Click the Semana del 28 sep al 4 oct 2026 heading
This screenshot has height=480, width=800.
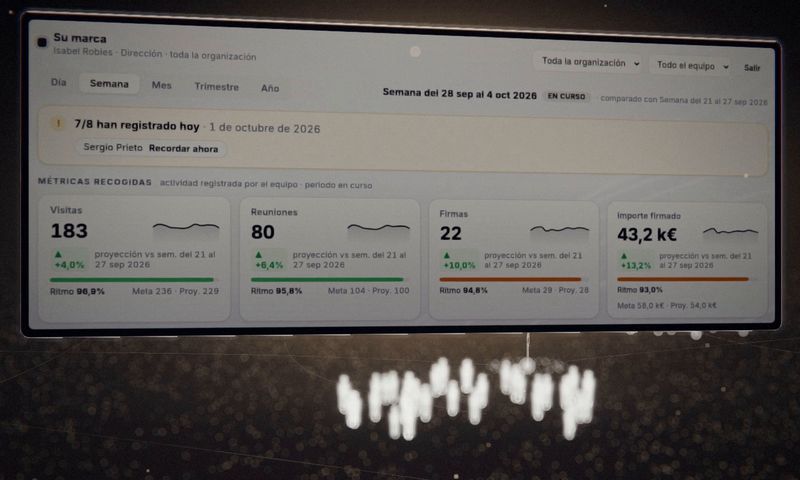click(x=460, y=94)
